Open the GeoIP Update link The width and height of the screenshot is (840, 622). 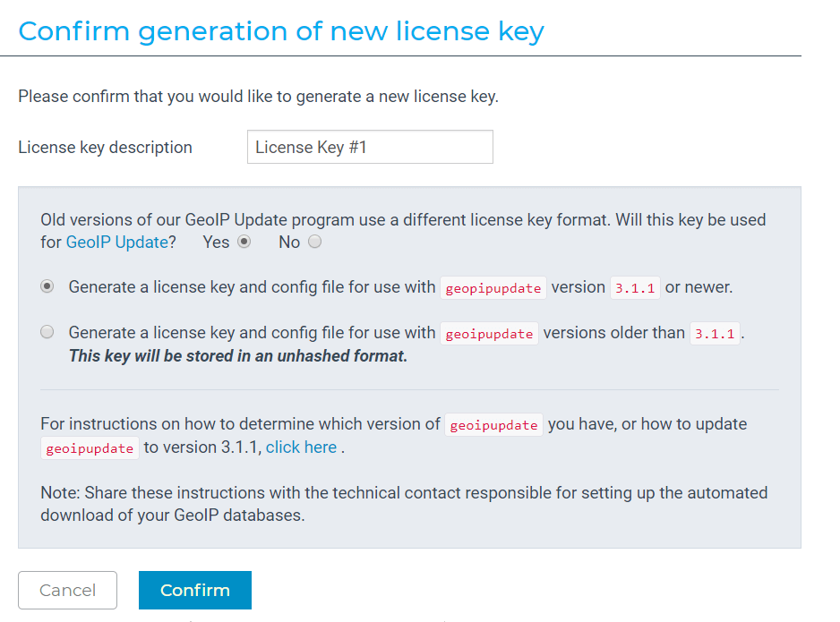(x=116, y=243)
